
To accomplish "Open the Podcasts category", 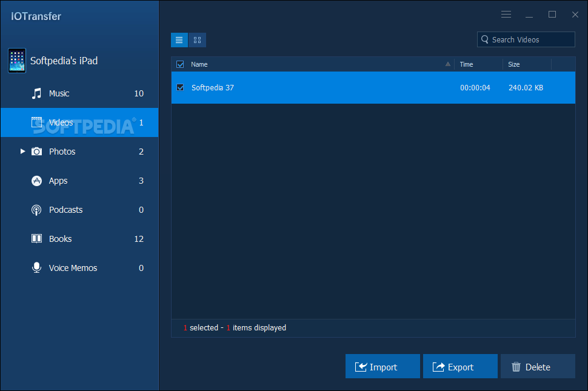I will (79, 210).
